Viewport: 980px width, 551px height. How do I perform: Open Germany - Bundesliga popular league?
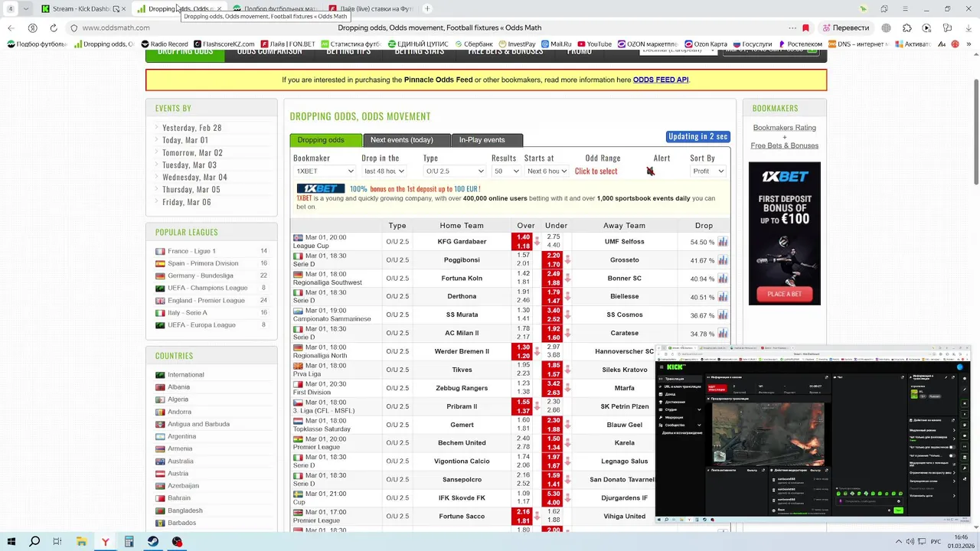201,275
